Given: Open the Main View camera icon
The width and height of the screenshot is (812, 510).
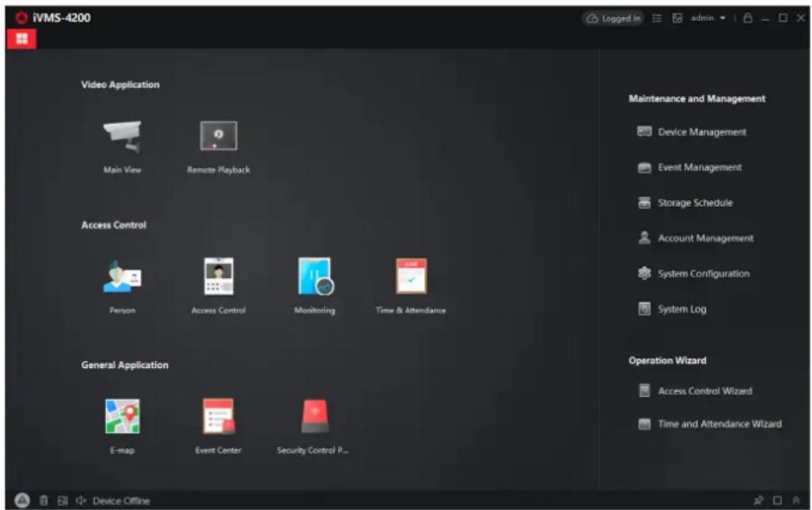Looking at the screenshot, I should point(122,136).
